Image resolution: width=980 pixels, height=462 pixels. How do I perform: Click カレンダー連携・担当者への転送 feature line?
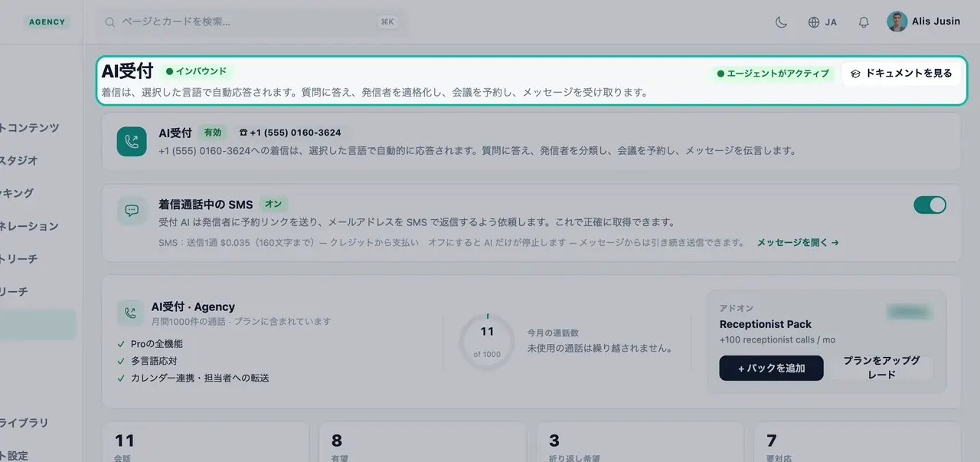coord(193,378)
